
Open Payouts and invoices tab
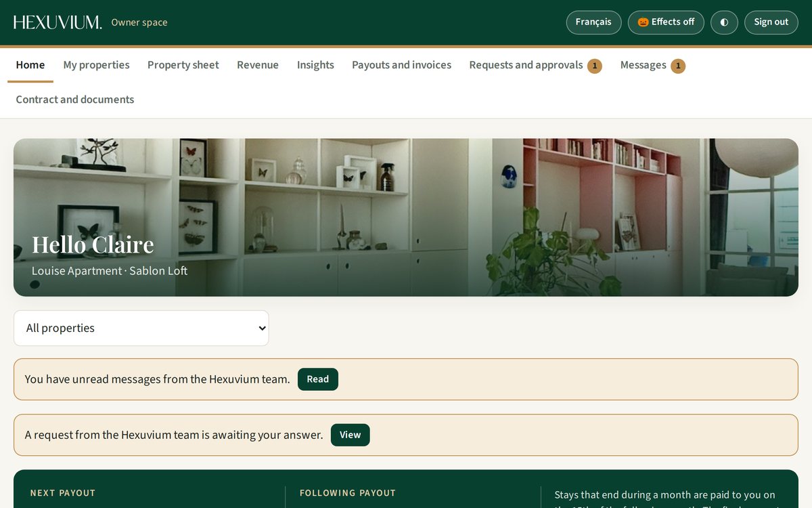click(401, 65)
